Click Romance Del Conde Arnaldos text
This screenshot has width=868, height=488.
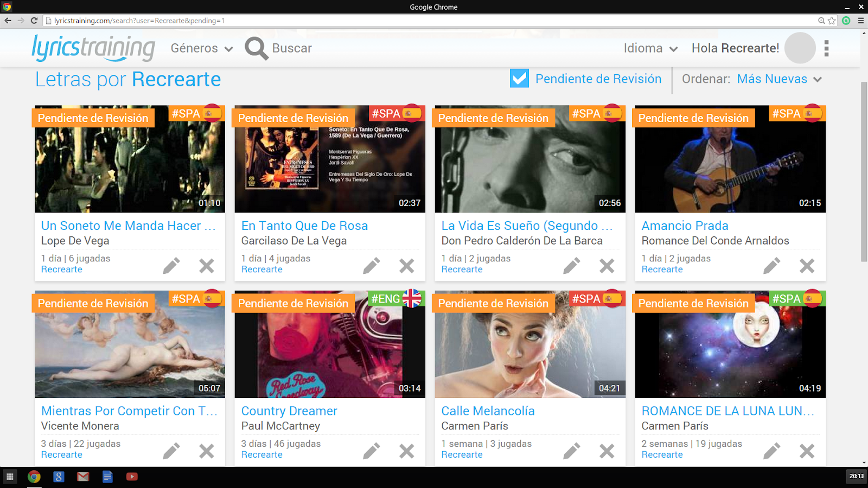[x=715, y=241]
